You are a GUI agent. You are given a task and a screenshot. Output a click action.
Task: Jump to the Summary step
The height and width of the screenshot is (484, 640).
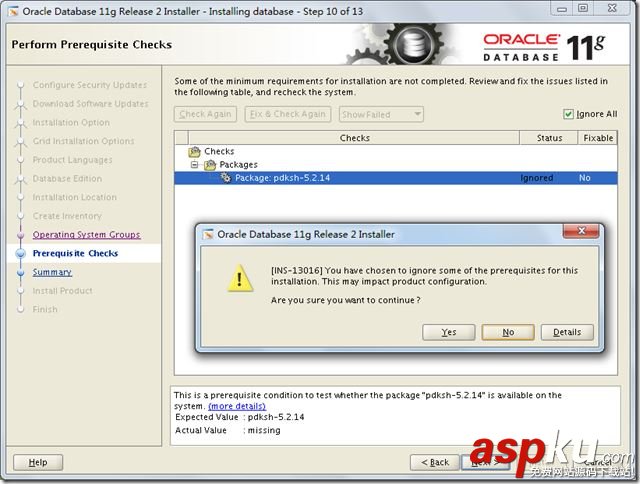coord(52,272)
